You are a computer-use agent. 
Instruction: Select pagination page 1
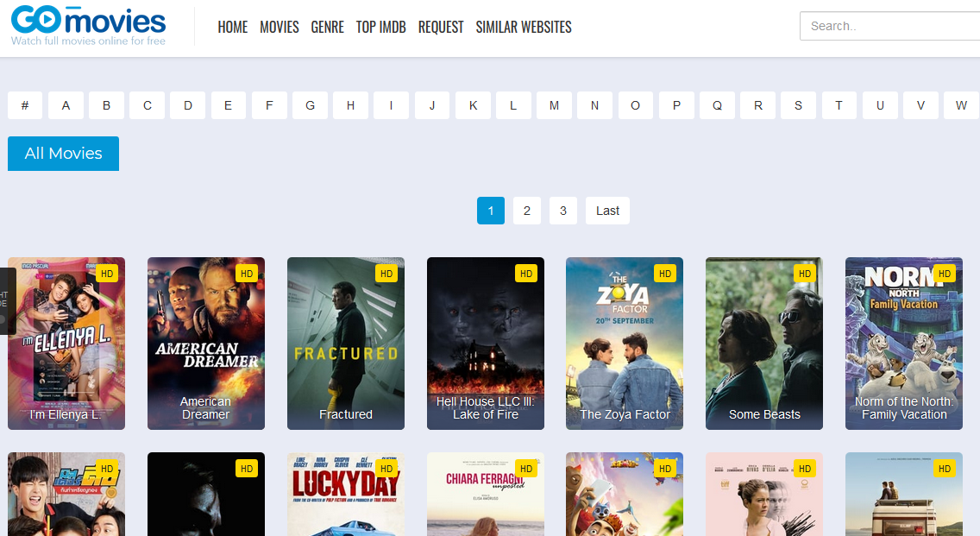(x=491, y=211)
